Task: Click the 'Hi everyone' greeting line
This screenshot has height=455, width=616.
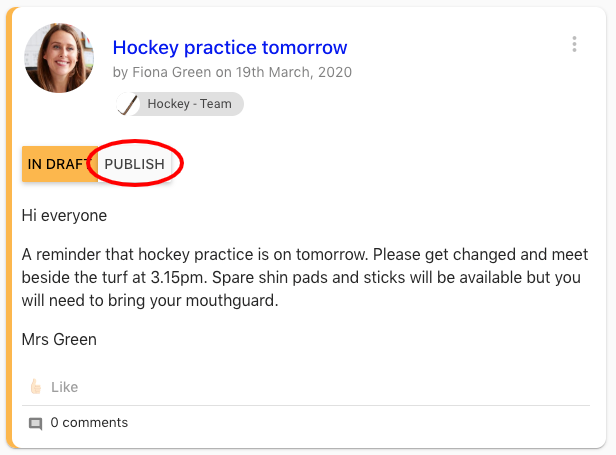Action: click(x=64, y=215)
